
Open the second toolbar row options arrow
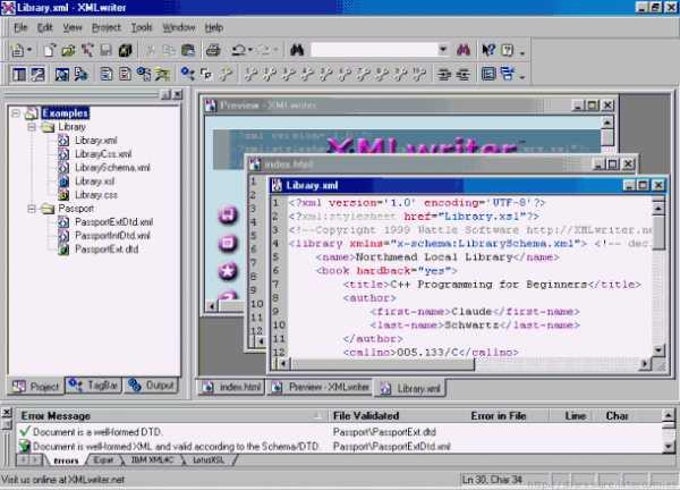(523, 77)
